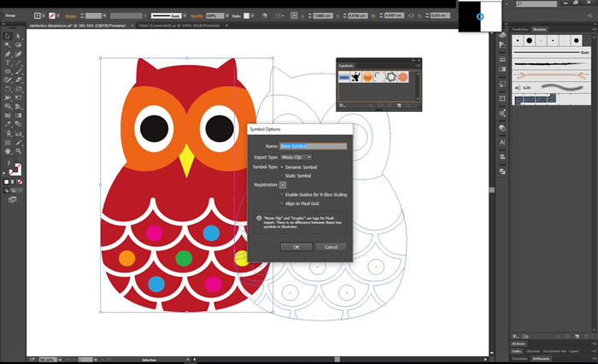Viewport: 598px width, 364px height.
Task: Click the orange sphere symbol thumbnail
Action: coord(366,78)
